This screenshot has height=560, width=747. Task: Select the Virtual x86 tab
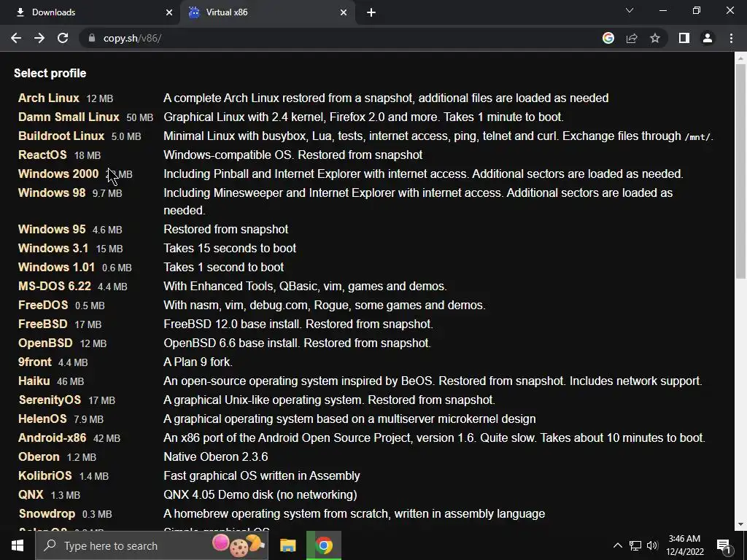[x=267, y=12]
